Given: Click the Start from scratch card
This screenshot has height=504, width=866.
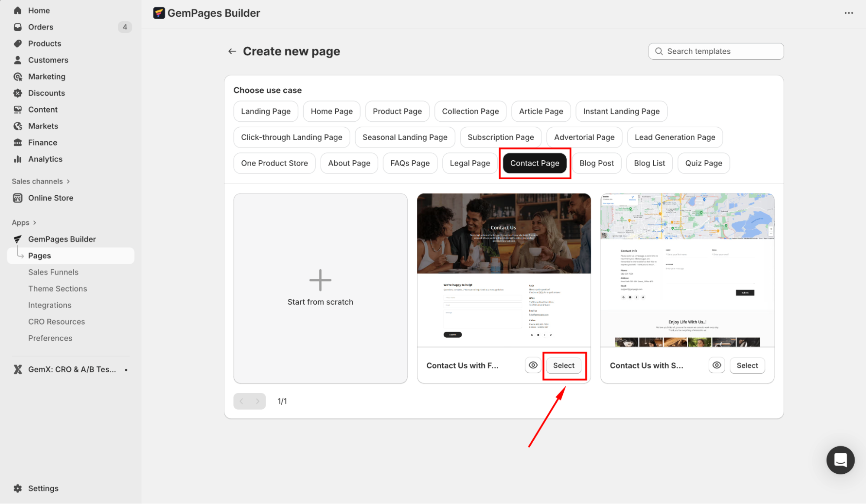Looking at the screenshot, I should tap(320, 288).
